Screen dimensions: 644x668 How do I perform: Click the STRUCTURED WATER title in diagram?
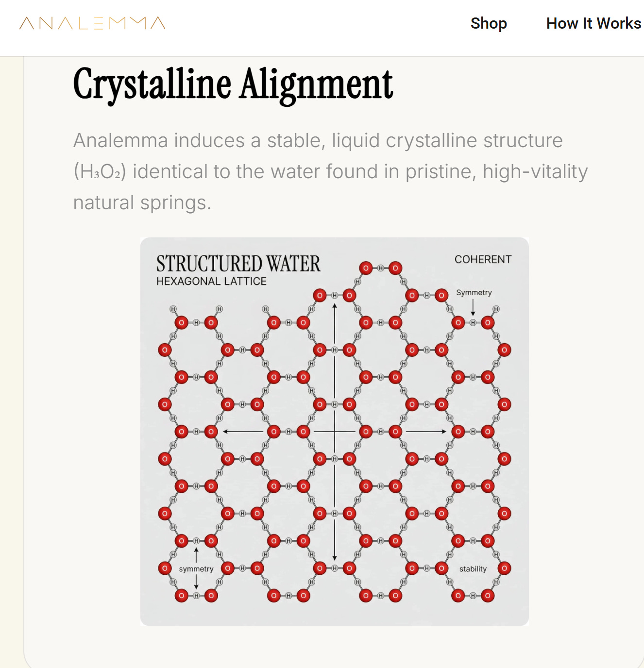pyautogui.click(x=238, y=264)
